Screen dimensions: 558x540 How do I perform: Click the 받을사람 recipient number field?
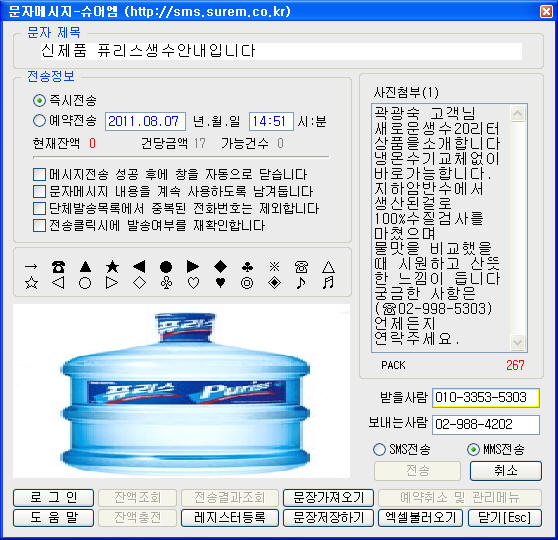tap(486, 398)
